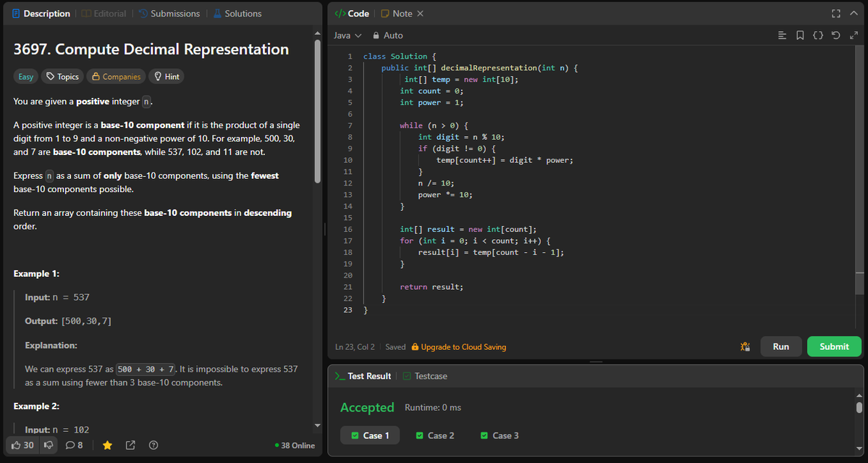This screenshot has width=868, height=463.
Task: Dislike the problem with thumbs down
Action: pyautogui.click(x=49, y=446)
